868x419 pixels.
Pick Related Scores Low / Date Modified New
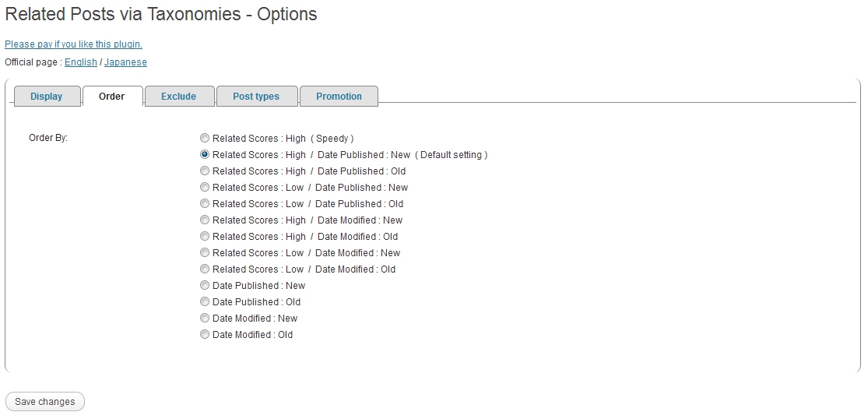[205, 253]
